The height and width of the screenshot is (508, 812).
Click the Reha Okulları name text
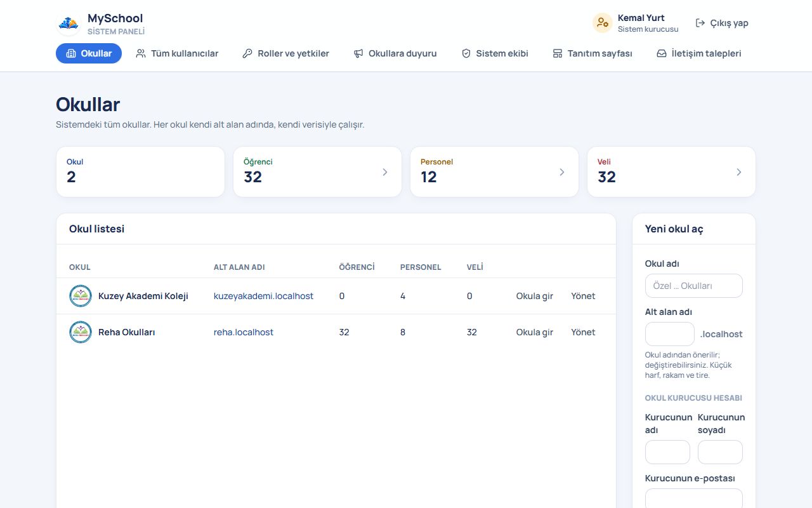(127, 332)
